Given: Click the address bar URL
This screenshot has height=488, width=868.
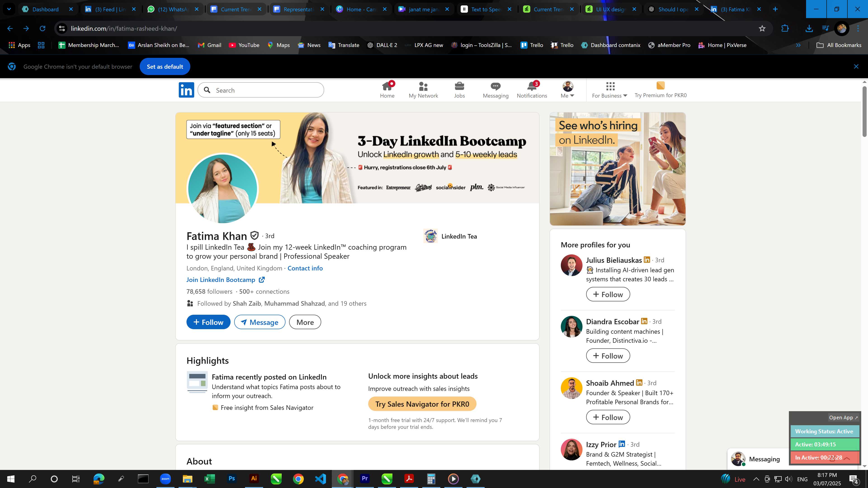Looking at the screenshot, I should click(124, 29).
